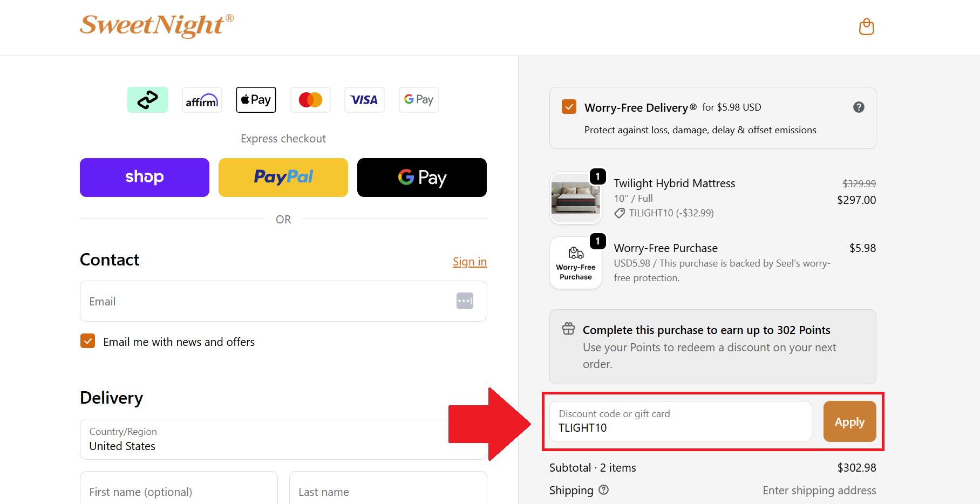980x504 pixels.
Task: Open the Sign in link
Action: pos(469,261)
